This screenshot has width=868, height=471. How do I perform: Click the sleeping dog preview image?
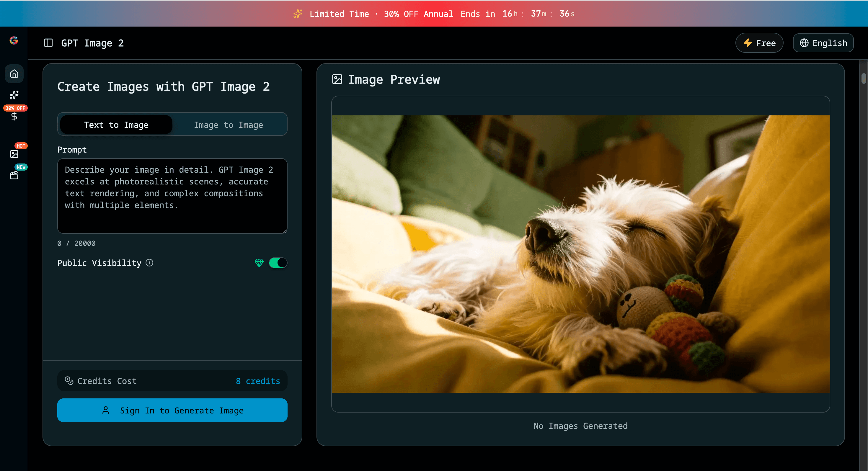[x=580, y=254]
